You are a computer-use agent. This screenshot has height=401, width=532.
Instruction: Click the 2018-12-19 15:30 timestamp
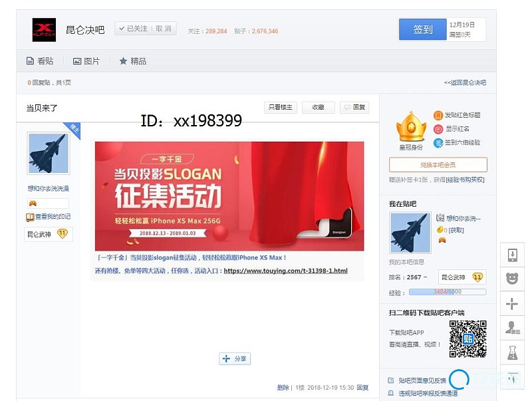pyautogui.click(x=331, y=388)
